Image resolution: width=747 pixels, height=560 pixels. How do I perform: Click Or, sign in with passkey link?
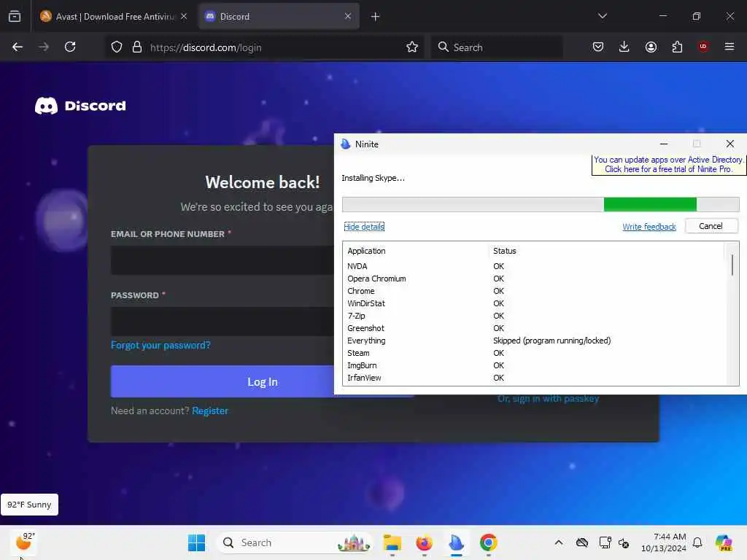pyautogui.click(x=548, y=399)
